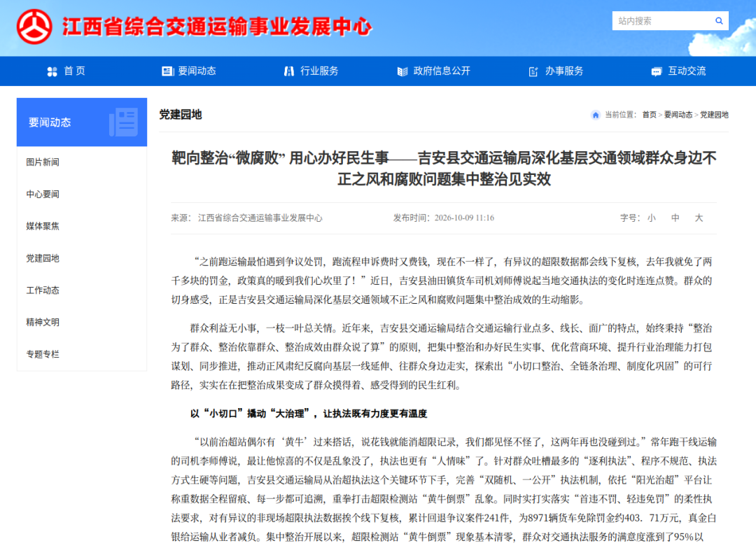Click the subheading 以“小切口”撬动“大治理”
The image size is (756, 548).
click(x=309, y=414)
